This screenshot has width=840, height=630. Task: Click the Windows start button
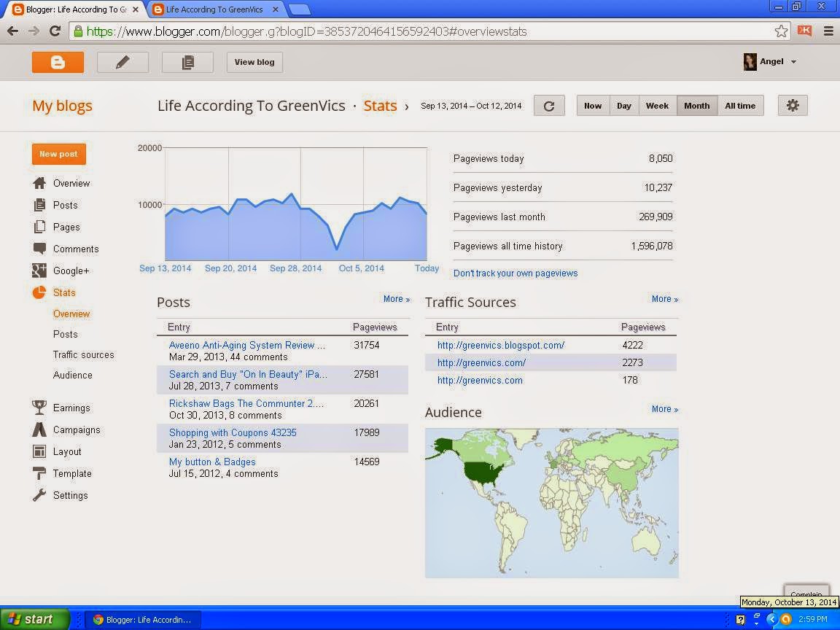coord(34,620)
